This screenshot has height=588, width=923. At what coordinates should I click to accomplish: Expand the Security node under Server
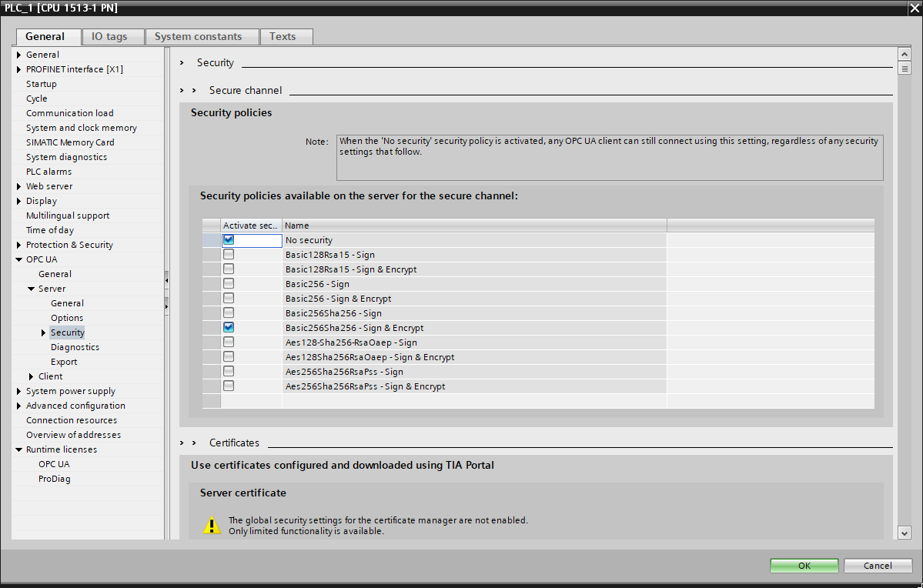pyautogui.click(x=44, y=332)
